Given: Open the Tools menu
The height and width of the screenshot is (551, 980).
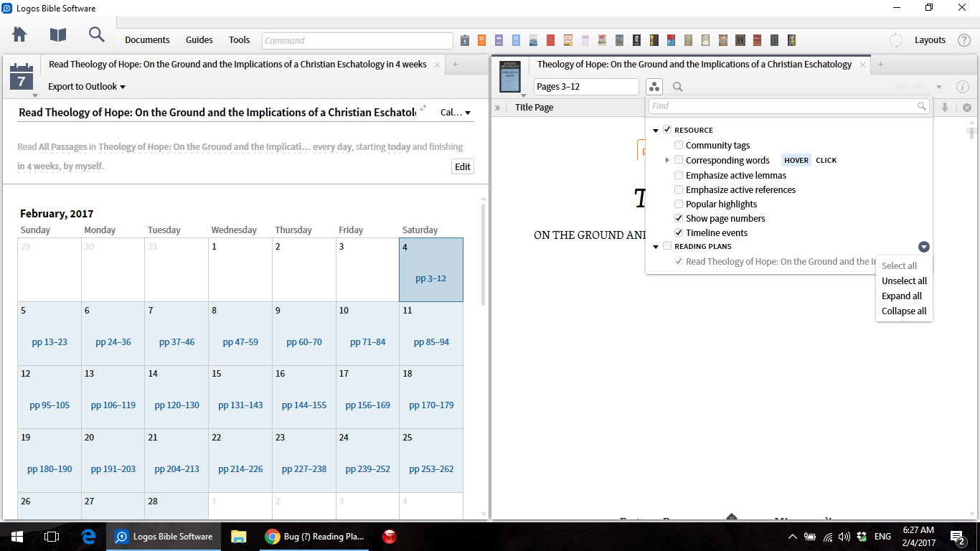Looking at the screenshot, I should 240,40.
